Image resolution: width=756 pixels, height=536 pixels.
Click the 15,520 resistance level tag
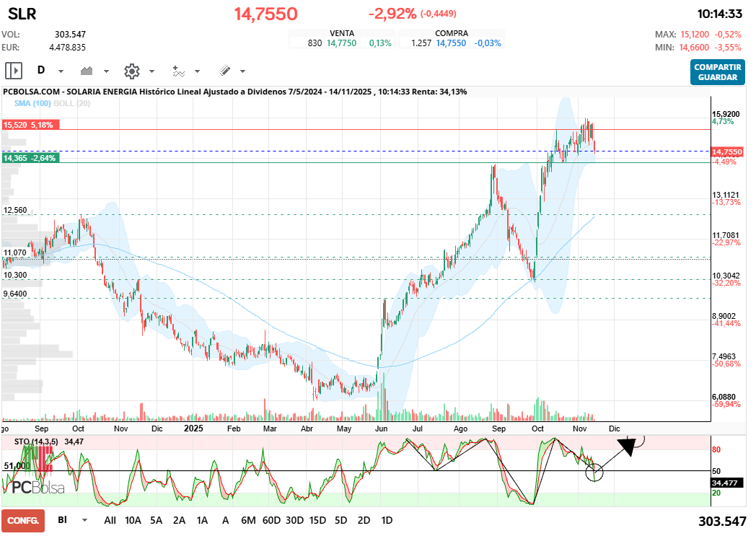30,125
